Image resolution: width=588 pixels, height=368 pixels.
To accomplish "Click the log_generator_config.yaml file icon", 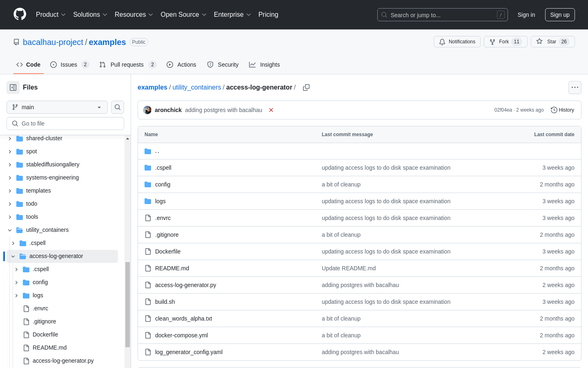I will coord(148,352).
